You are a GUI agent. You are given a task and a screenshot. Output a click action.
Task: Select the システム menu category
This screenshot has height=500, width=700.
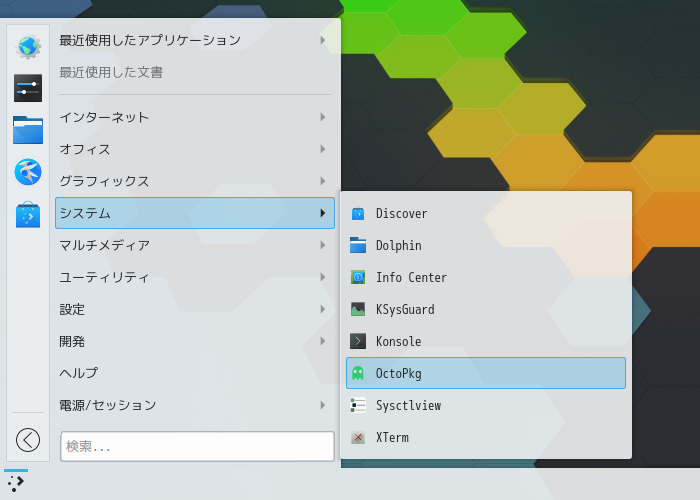pyautogui.click(x=195, y=213)
